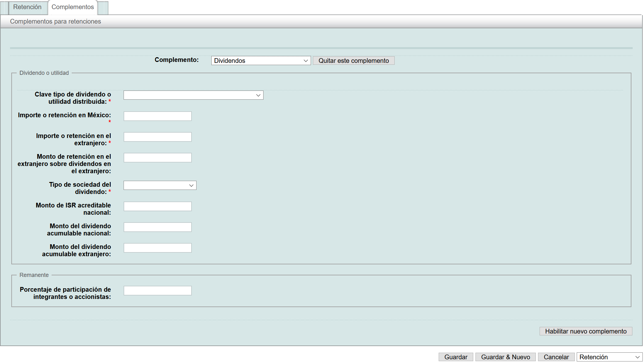
Task: Click Monto del dividendo acumulable extranjero field
Action: coord(158,248)
